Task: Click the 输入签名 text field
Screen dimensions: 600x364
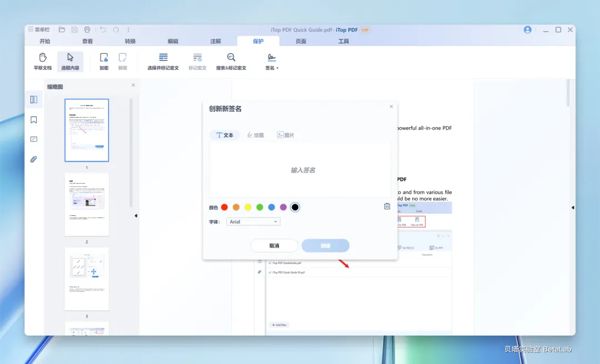Action: tap(300, 170)
